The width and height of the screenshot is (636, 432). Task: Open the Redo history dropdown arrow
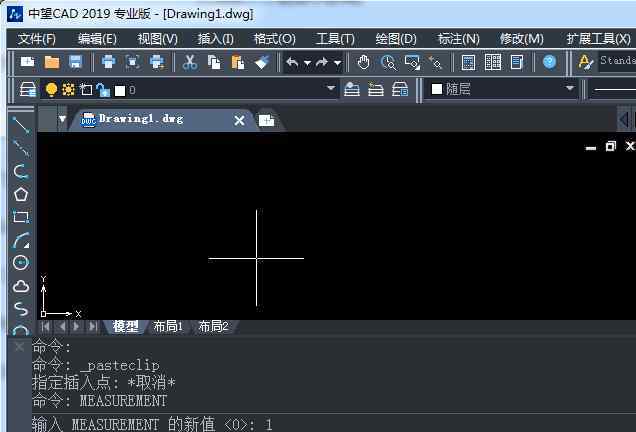pyautogui.click(x=337, y=63)
